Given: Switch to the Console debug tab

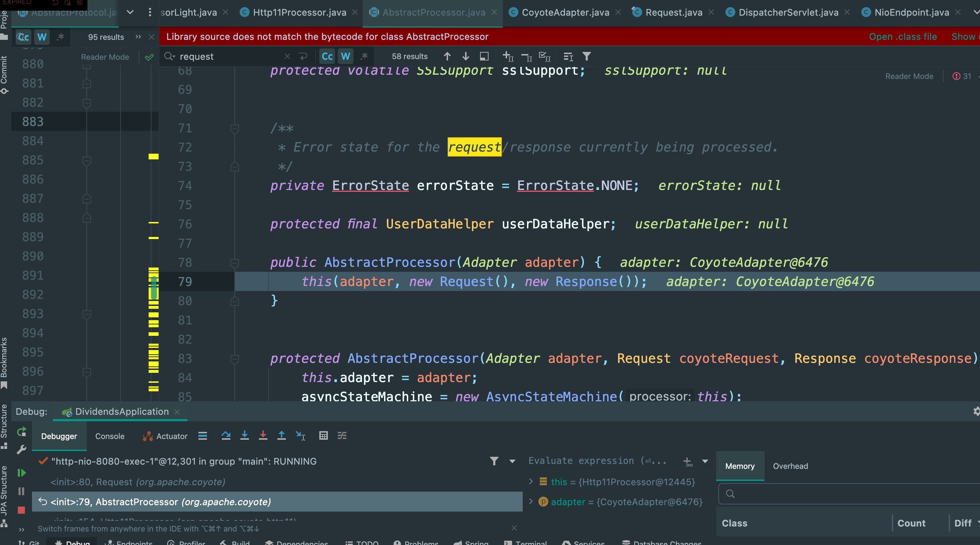Looking at the screenshot, I should point(110,436).
